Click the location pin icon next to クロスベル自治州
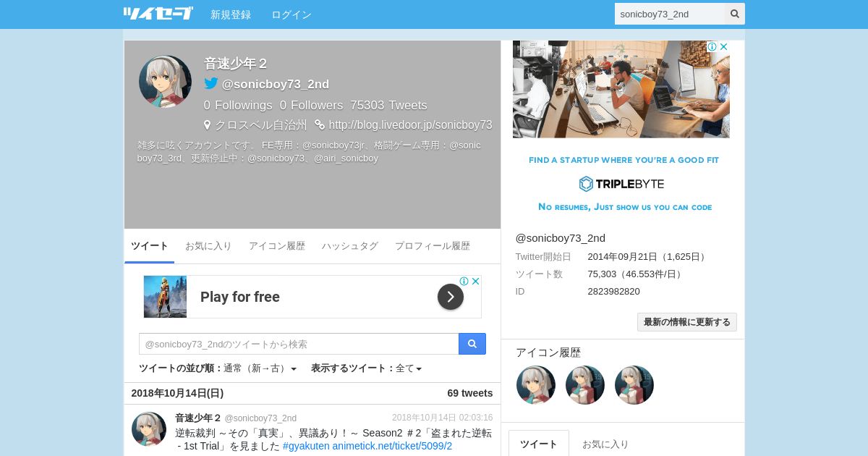This screenshot has width=868, height=456. point(208,124)
